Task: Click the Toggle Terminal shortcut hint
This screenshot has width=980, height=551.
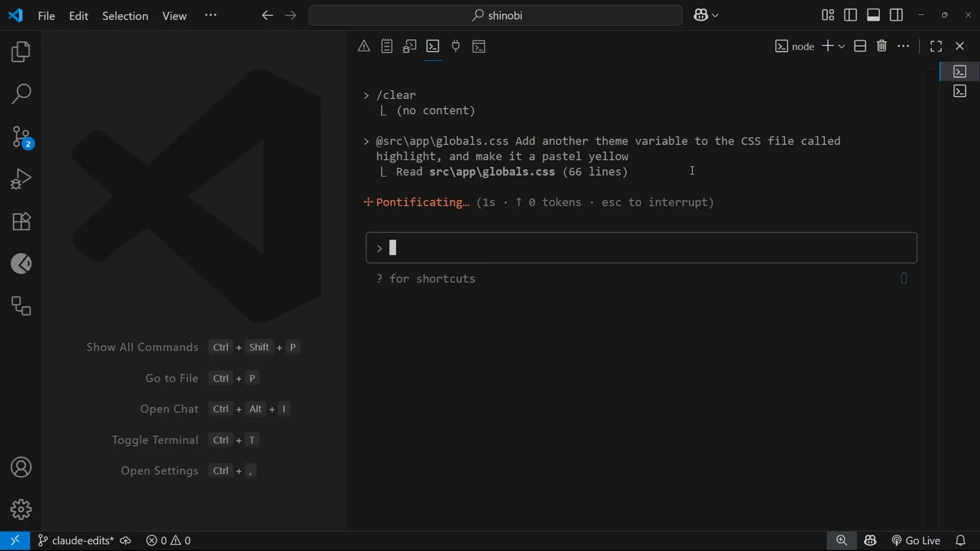Action: coord(186,440)
